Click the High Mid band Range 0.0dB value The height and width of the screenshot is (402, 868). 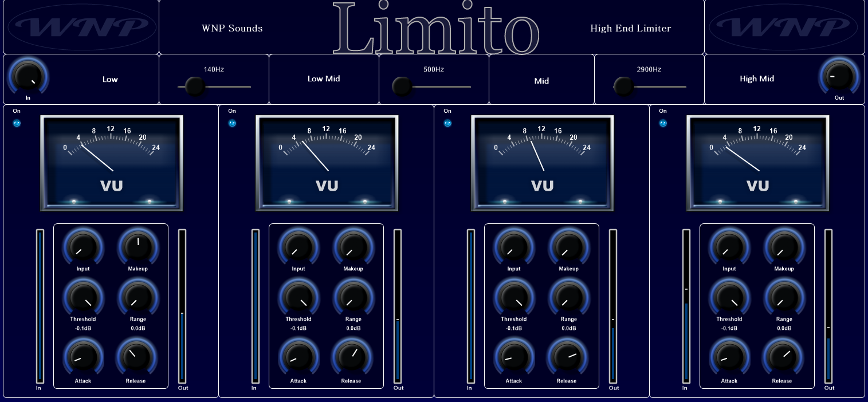784,329
